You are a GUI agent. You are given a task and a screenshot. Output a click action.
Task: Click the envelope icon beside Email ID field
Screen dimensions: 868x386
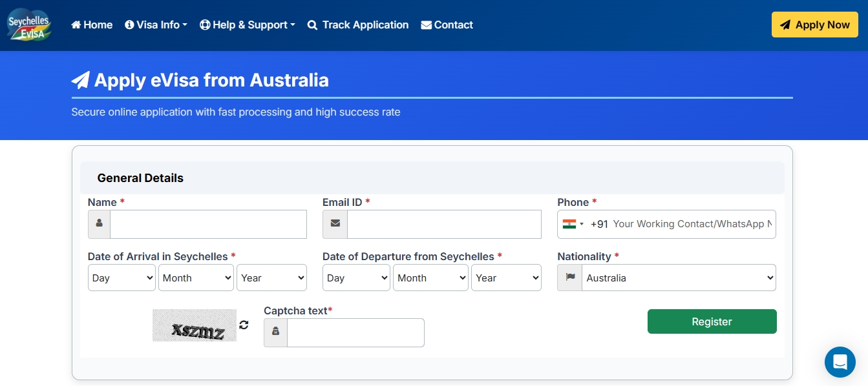pyautogui.click(x=335, y=224)
